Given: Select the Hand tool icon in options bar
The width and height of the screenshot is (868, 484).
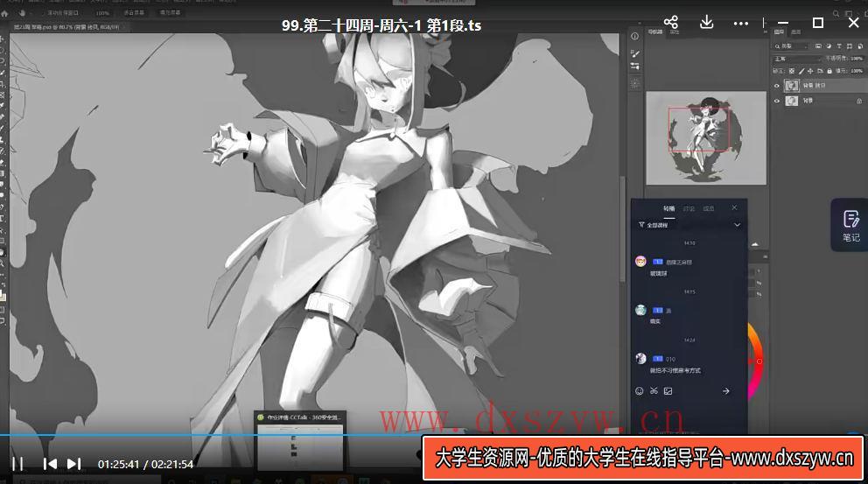Looking at the screenshot, I should [23, 12].
